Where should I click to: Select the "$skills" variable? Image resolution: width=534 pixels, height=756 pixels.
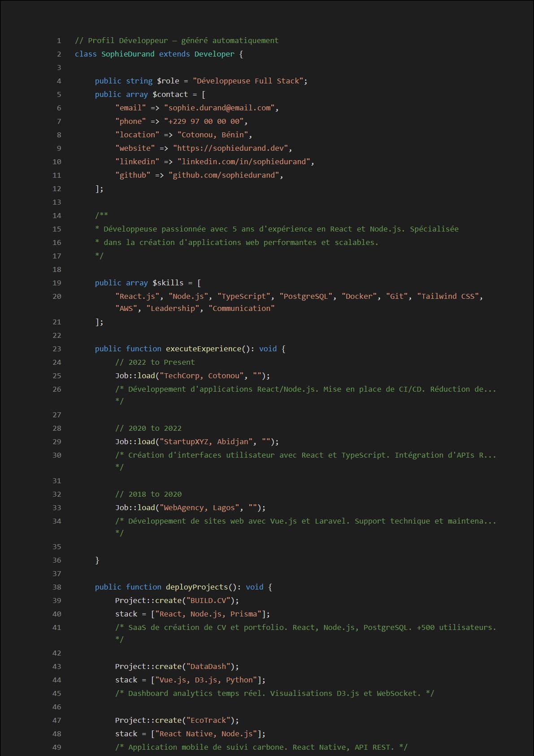coord(168,283)
